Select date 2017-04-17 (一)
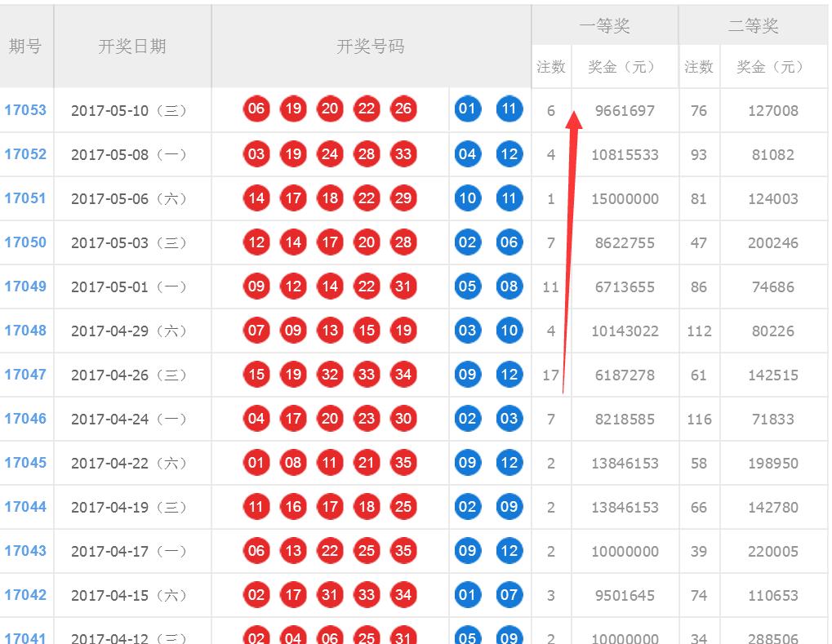Image resolution: width=832 pixels, height=644 pixels. 129,551
